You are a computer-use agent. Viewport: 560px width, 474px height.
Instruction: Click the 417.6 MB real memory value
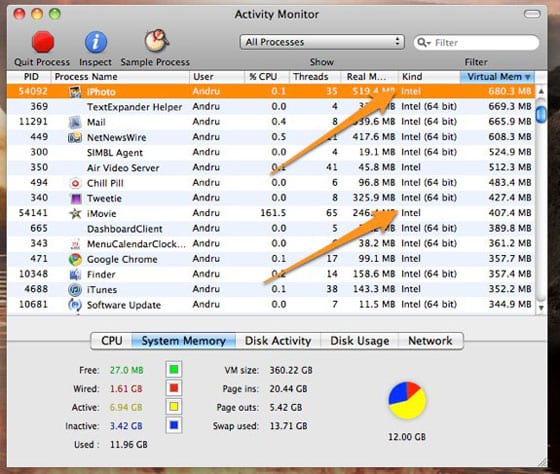click(x=374, y=137)
